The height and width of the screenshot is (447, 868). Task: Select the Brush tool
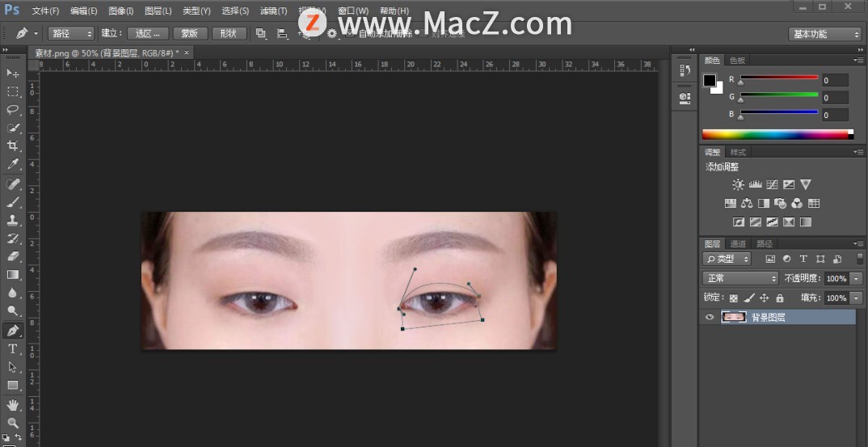click(12, 201)
